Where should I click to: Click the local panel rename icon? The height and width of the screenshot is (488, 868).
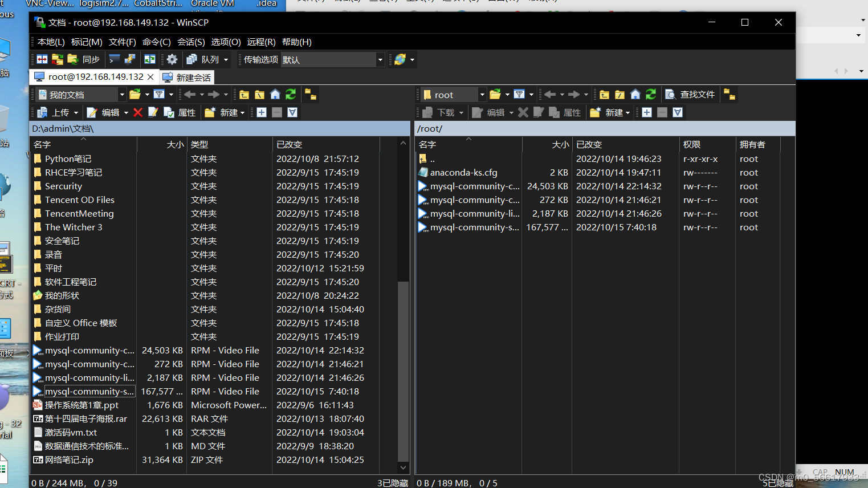coord(153,112)
